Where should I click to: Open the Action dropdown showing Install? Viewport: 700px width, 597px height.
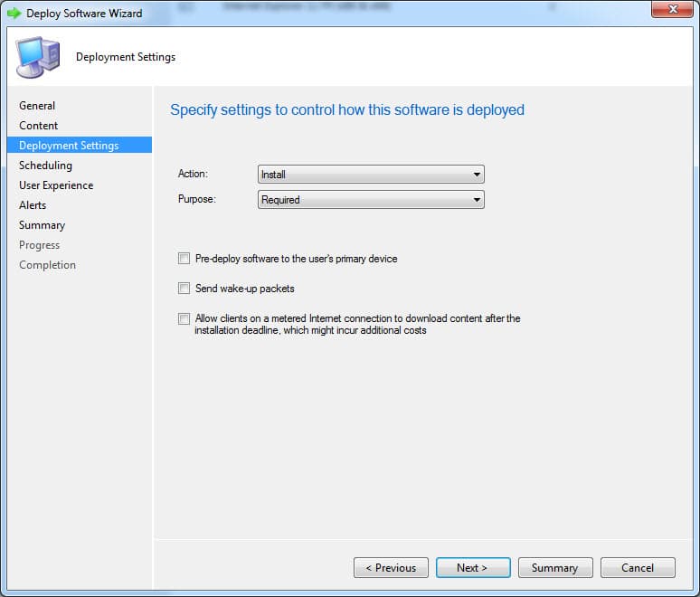click(371, 175)
